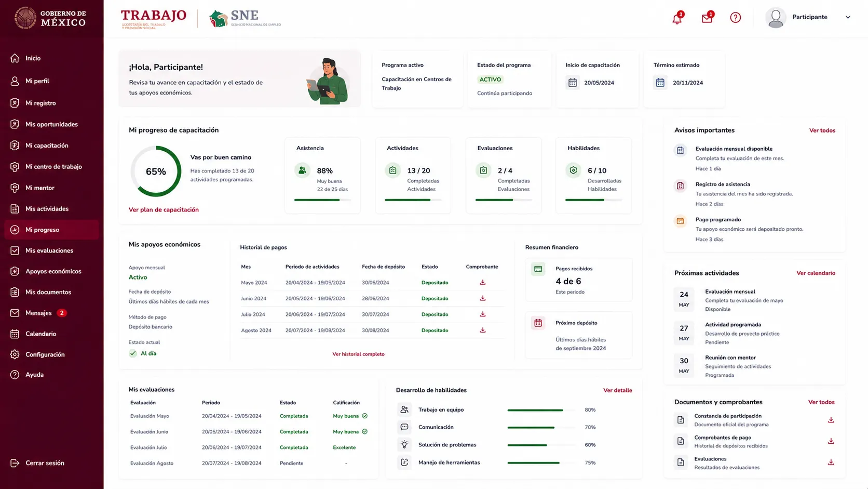
Task: Open the 24 MAY Evaluación mensual activity
Action: (x=754, y=300)
